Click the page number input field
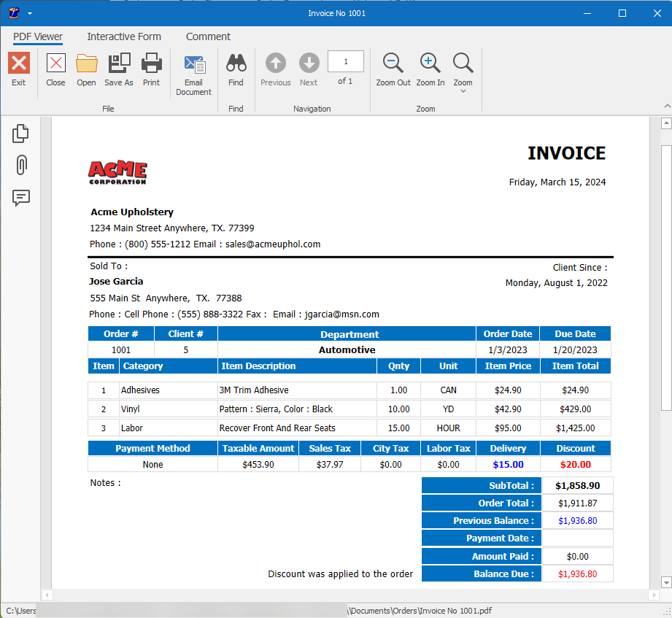 [x=345, y=61]
